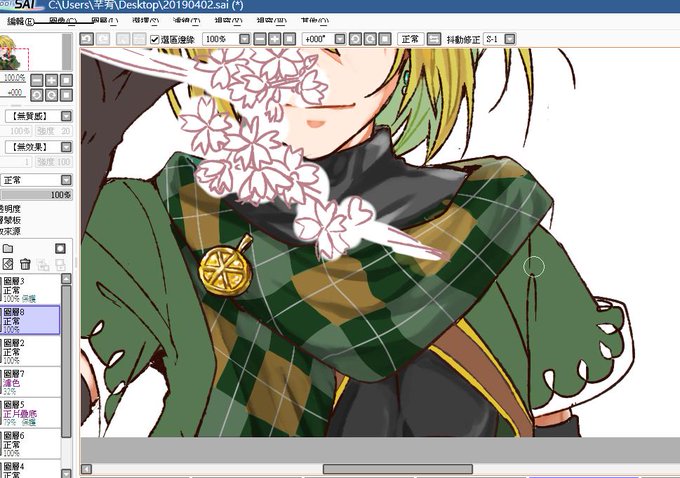Select layer 圖層8
Screen dimensions: 680x478
(x=30, y=320)
